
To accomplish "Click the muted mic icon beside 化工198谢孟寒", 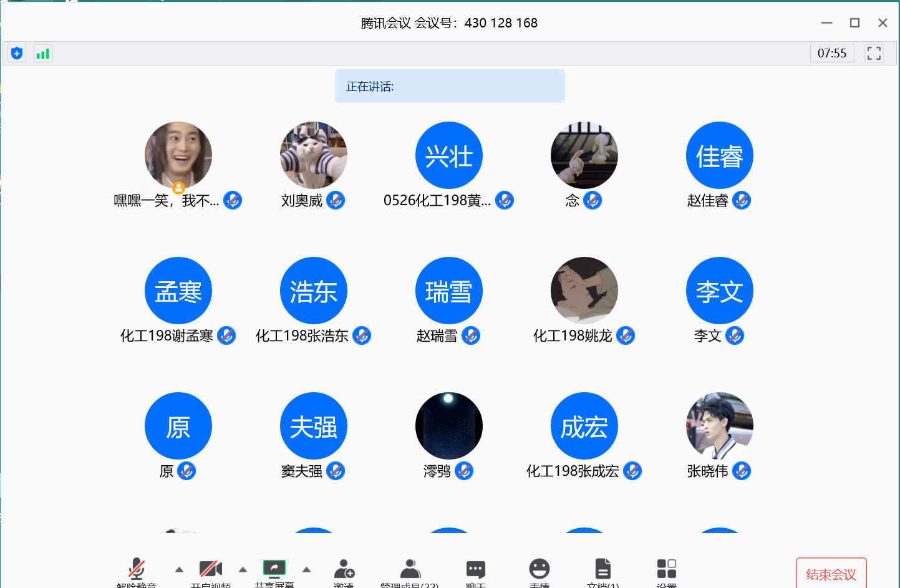I will pyautogui.click(x=226, y=335).
